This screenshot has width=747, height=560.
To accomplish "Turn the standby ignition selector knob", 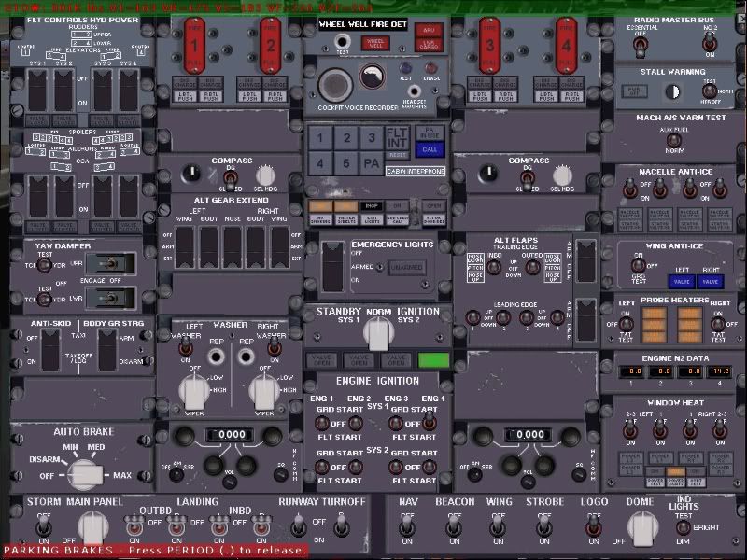I will (x=379, y=332).
